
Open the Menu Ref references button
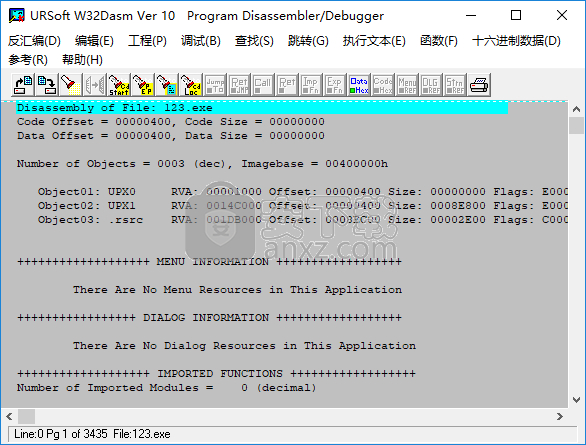click(x=407, y=85)
